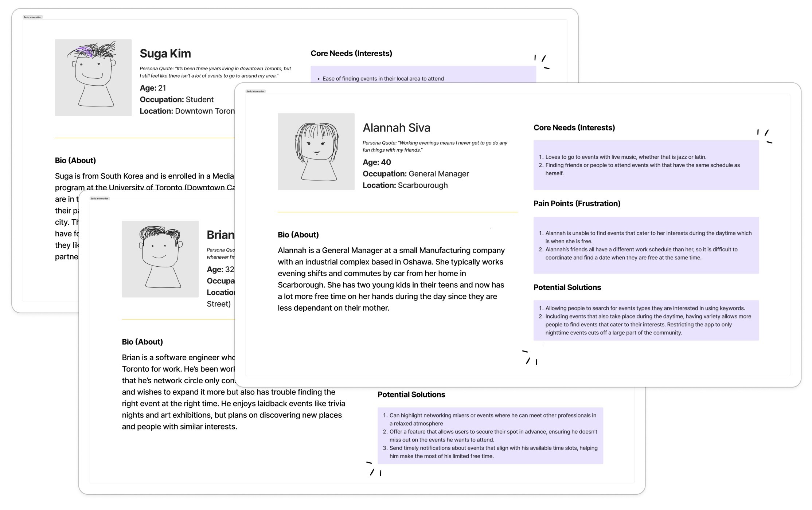Click Alannah's purple Core Needs text box
Viewport: 812px width, 510px height.
point(646,165)
